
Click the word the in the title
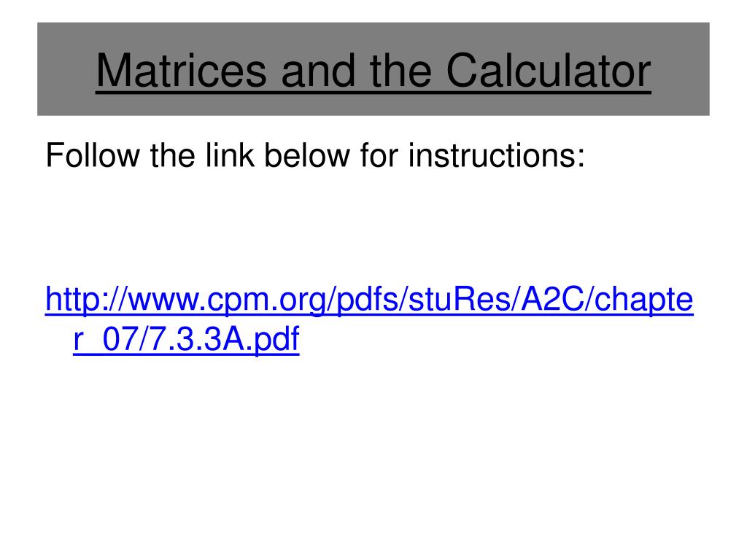(x=400, y=71)
